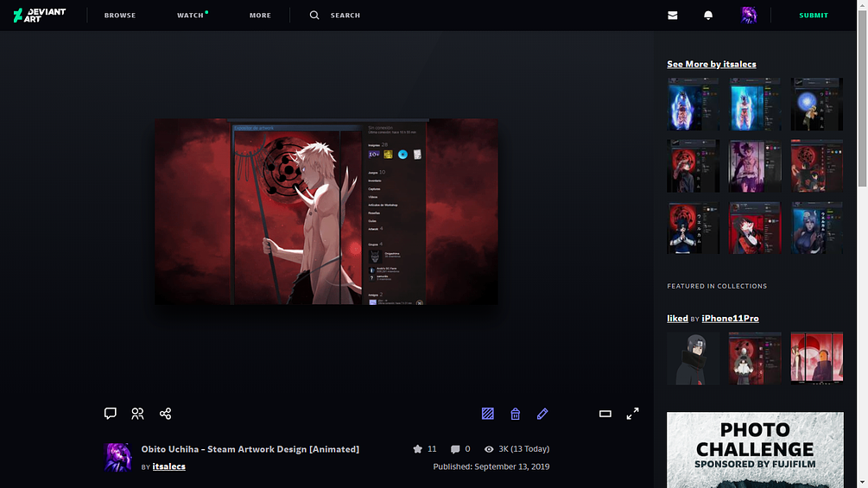Click the views eye icon
The height and width of the screenshot is (488, 868).
coord(489,449)
